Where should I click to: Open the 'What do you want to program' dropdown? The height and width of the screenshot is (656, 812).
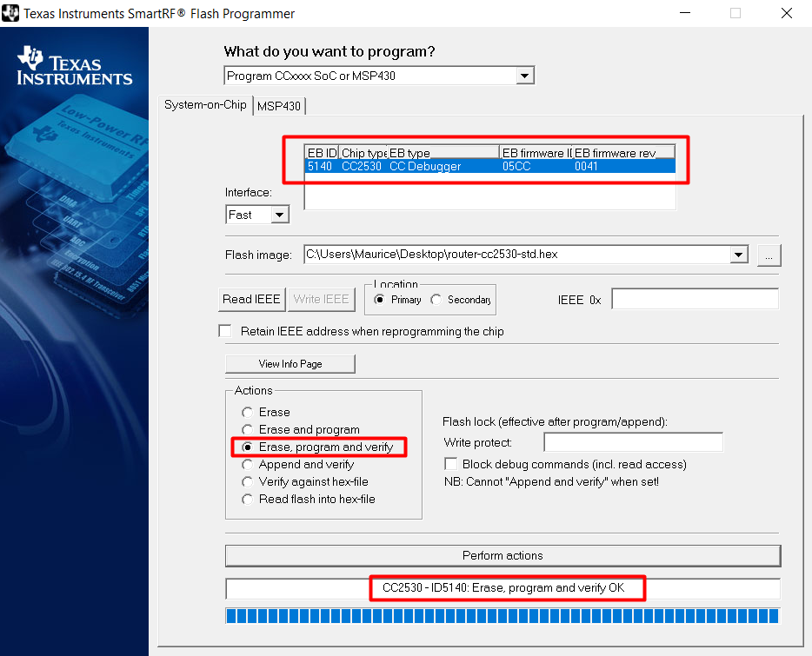click(524, 76)
